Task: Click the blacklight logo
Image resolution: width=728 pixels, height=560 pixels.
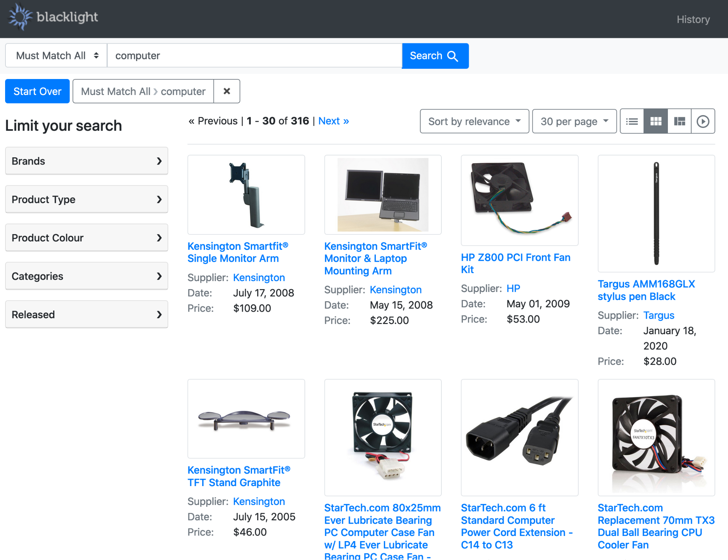Action: click(53, 17)
